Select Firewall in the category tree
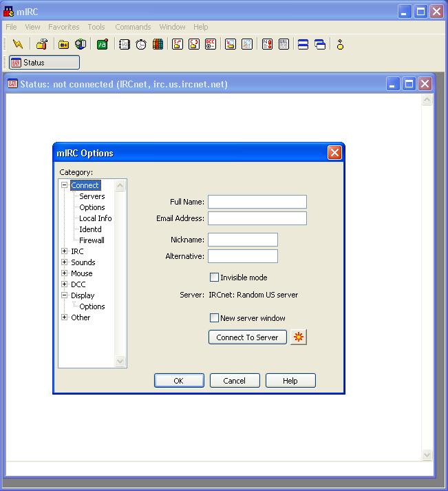Image resolution: width=448 pixels, height=491 pixels. tap(92, 240)
